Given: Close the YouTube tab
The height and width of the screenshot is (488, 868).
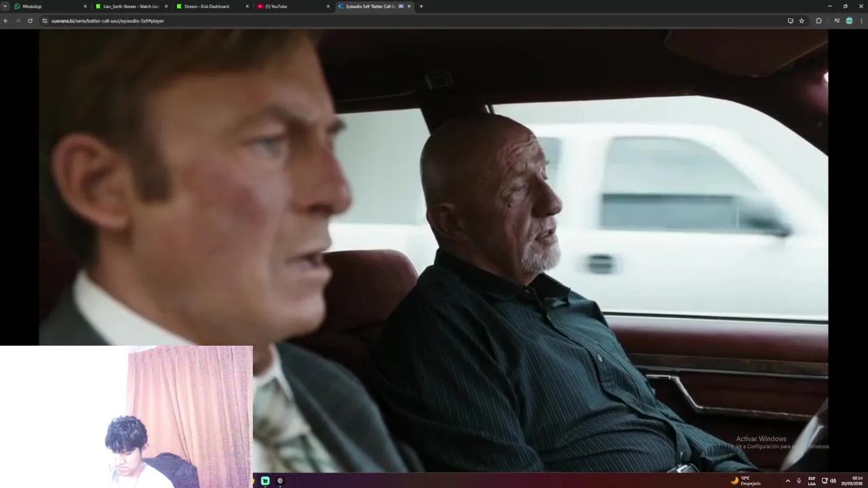Looking at the screenshot, I should [328, 6].
